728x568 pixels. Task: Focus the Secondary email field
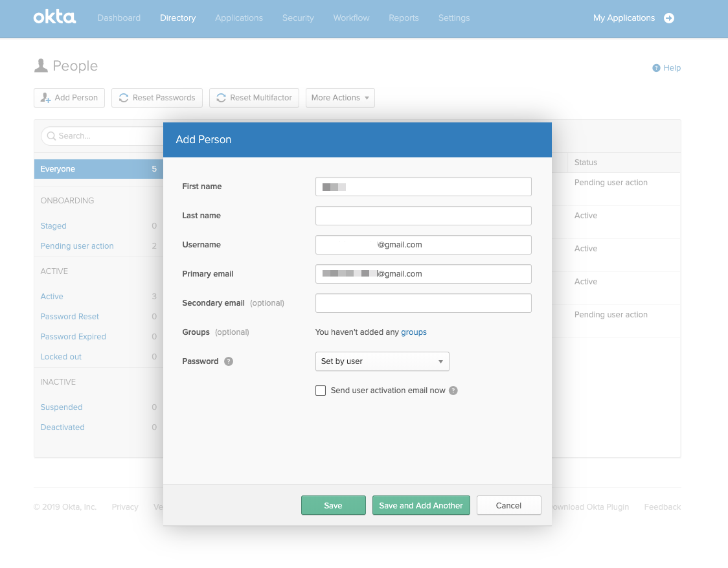(x=423, y=303)
